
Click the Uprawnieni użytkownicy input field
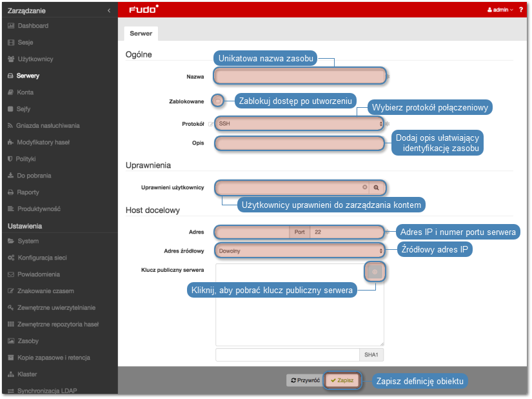click(x=293, y=187)
